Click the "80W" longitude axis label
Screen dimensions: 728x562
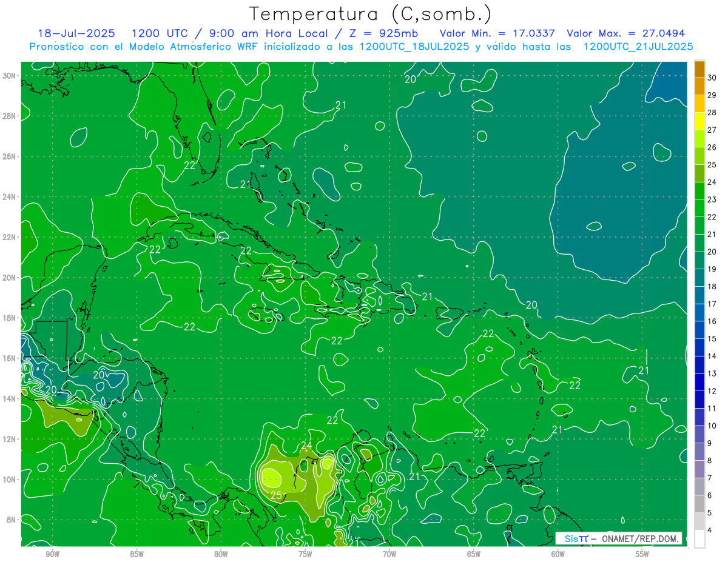[221, 554]
